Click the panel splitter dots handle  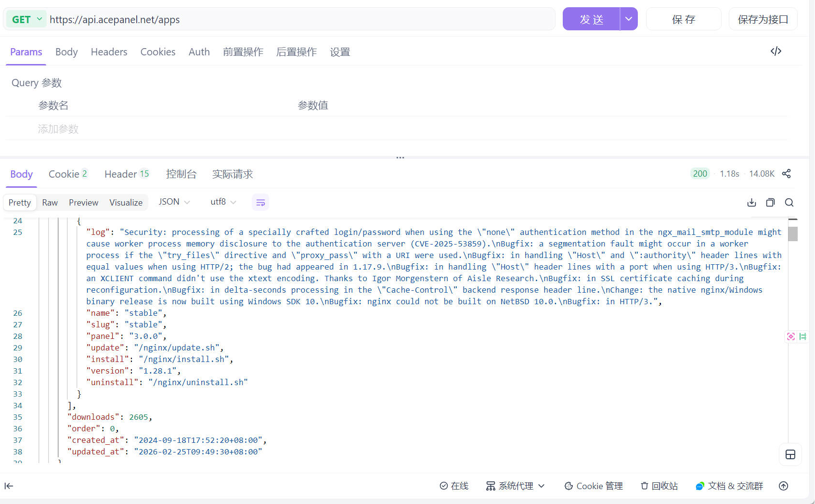point(400,157)
